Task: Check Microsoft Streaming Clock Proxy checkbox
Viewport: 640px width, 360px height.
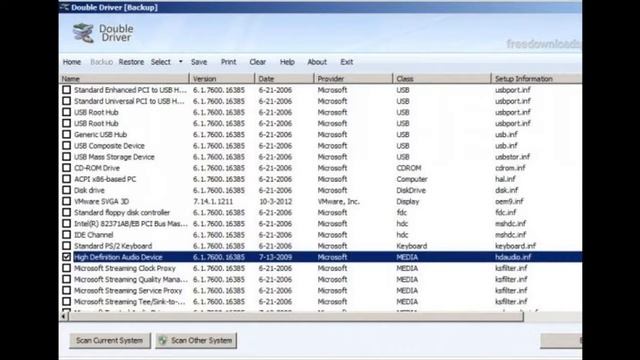Action: 67,268
